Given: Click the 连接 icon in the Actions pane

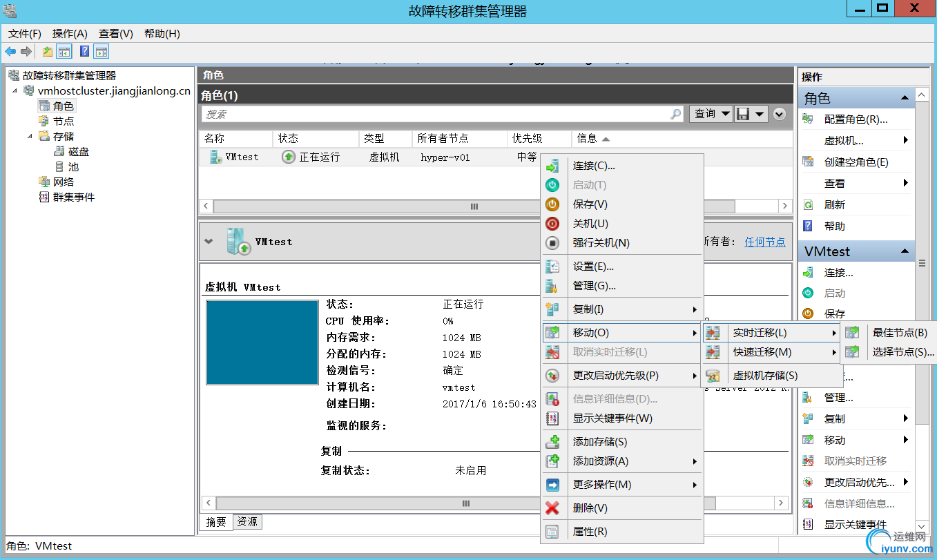Looking at the screenshot, I should 808,273.
